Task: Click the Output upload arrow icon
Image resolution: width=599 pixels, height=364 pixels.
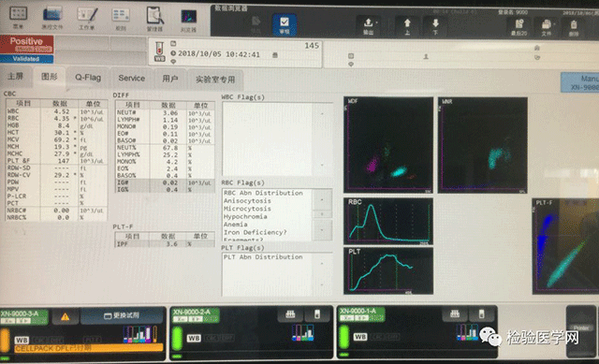Action: (369, 26)
